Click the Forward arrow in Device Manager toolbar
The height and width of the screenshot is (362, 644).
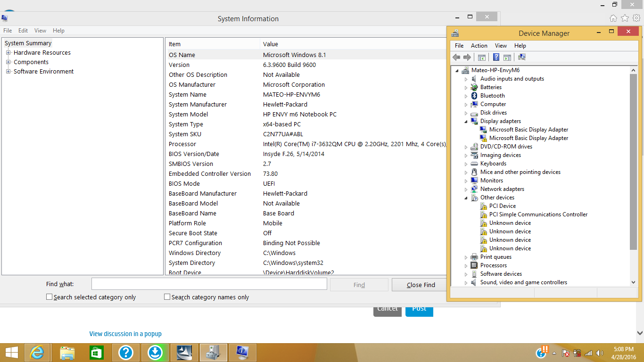click(x=467, y=57)
